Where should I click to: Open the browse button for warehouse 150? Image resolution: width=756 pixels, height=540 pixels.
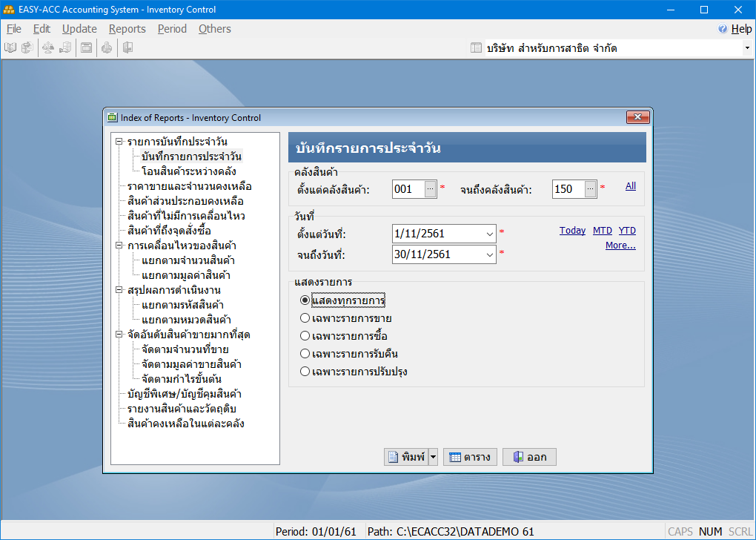coord(590,189)
